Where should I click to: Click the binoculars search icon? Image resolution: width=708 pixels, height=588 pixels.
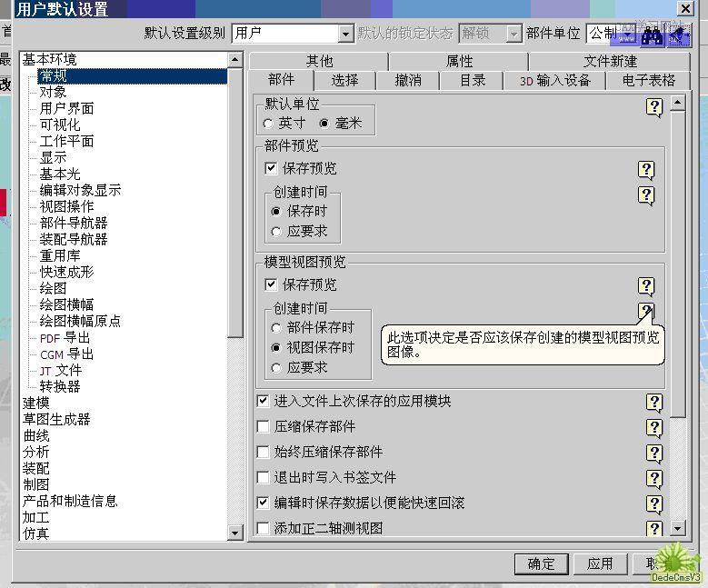(x=651, y=35)
